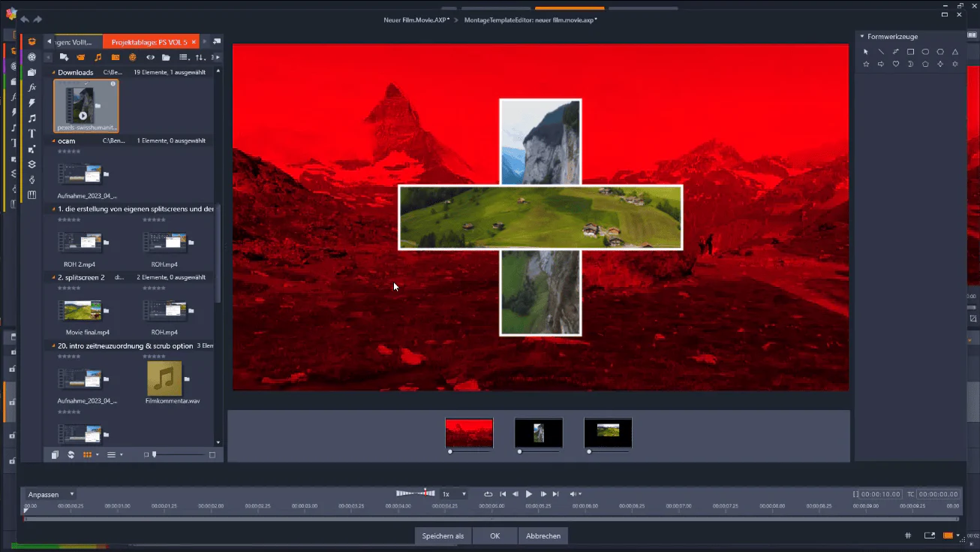Image resolution: width=980 pixels, height=552 pixels.
Task: Adjust the library thumbnail size slider
Action: [x=179, y=455]
